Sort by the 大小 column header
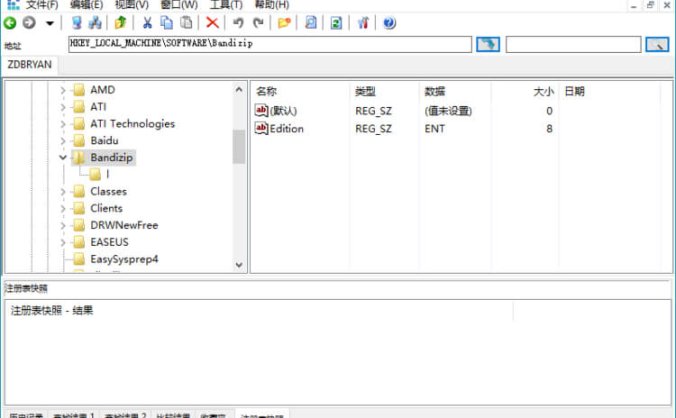676x418 pixels. click(x=543, y=91)
